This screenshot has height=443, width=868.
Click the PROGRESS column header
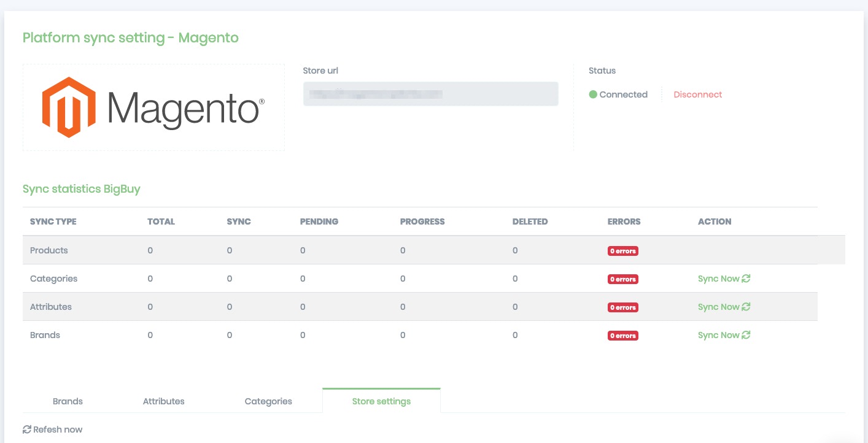click(x=422, y=221)
